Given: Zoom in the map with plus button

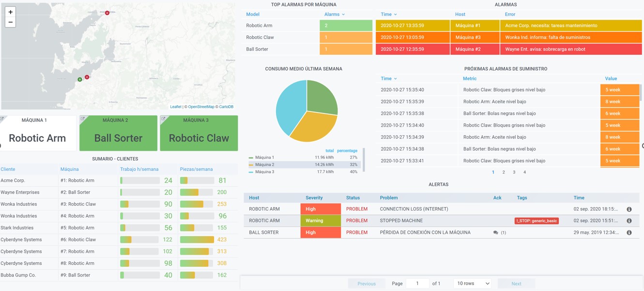Looking at the screenshot, I should coord(10,12).
